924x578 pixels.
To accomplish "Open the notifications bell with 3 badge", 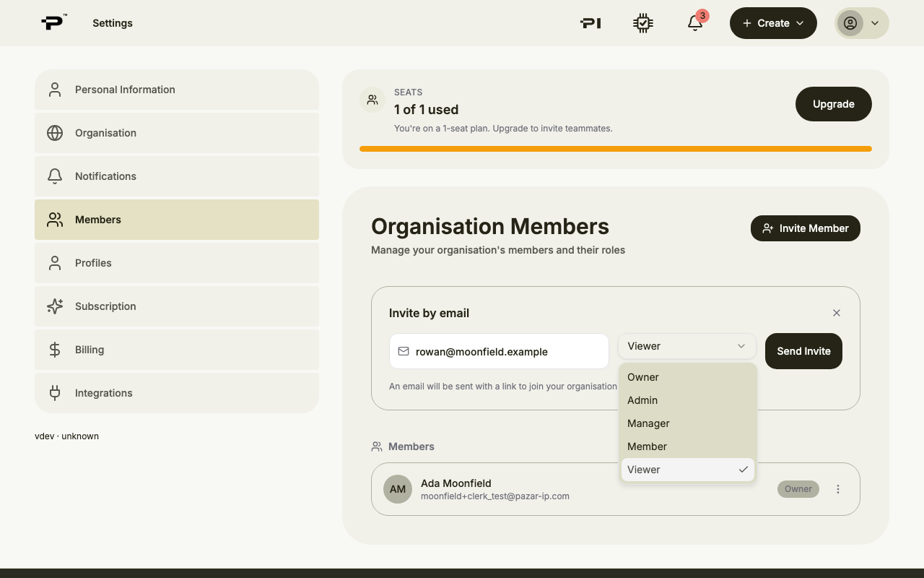I will [695, 23].
